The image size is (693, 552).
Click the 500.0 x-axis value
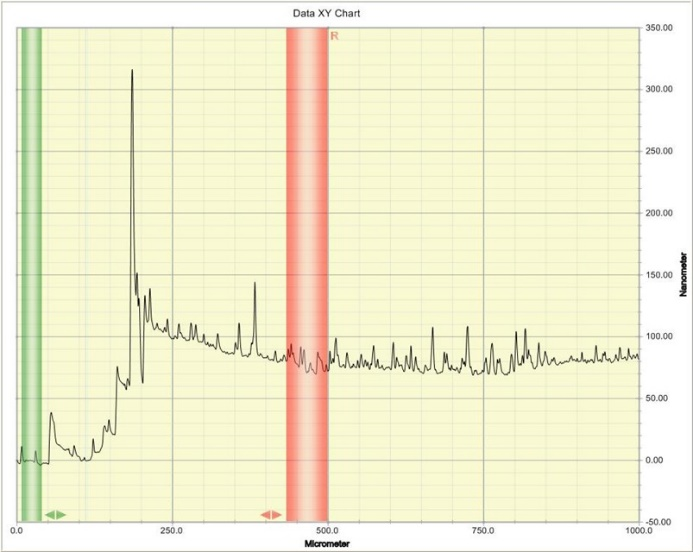click(328, 530)
